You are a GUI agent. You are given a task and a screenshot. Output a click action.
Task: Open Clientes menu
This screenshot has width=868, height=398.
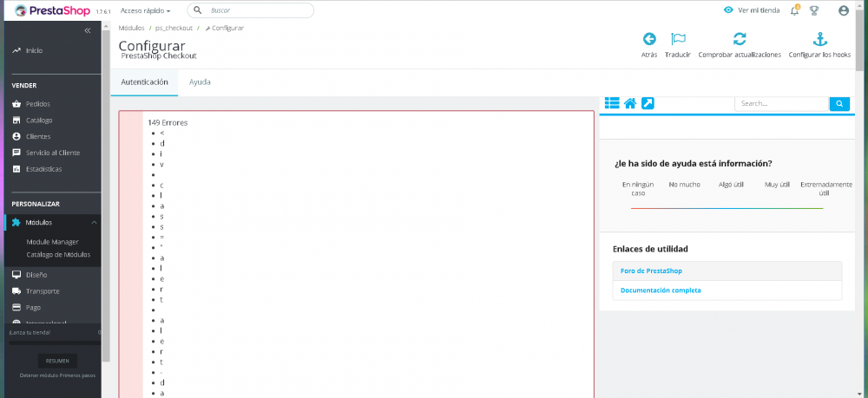(x=37, y=136)
